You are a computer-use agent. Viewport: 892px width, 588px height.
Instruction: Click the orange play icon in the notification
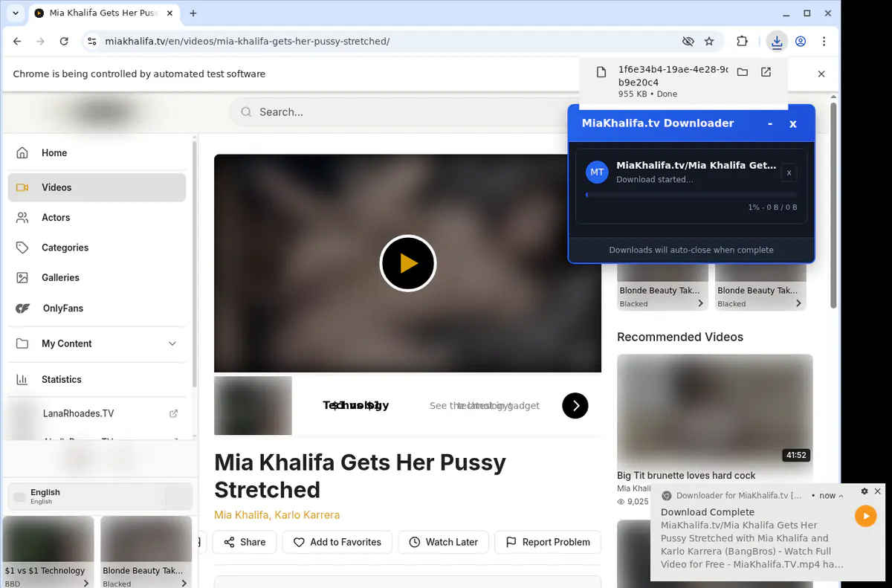coord(866,516)
